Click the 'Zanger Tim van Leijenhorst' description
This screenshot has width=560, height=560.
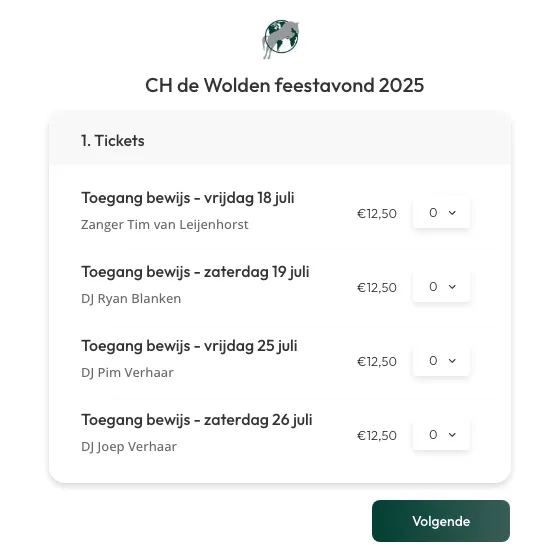click(165, 225)
